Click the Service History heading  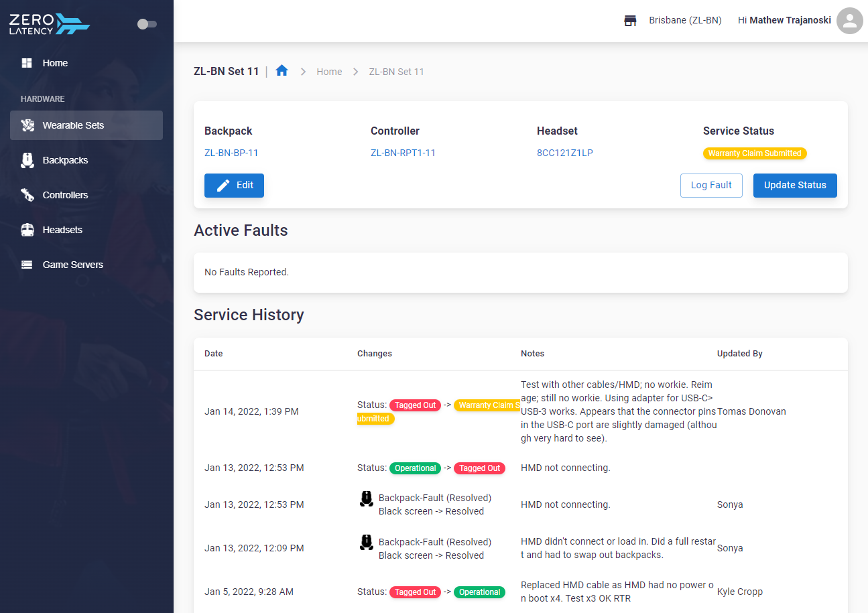(x=249, y=315)
